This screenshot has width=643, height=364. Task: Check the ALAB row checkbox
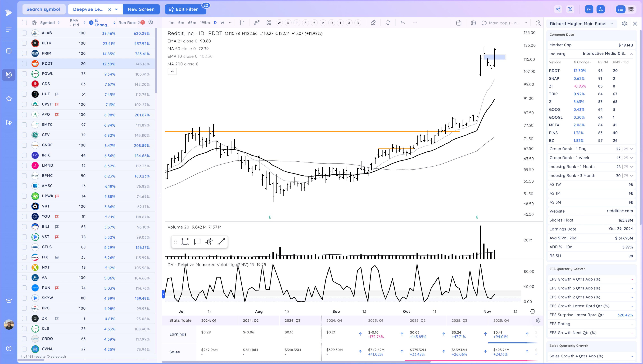click(x=24, y=33)
